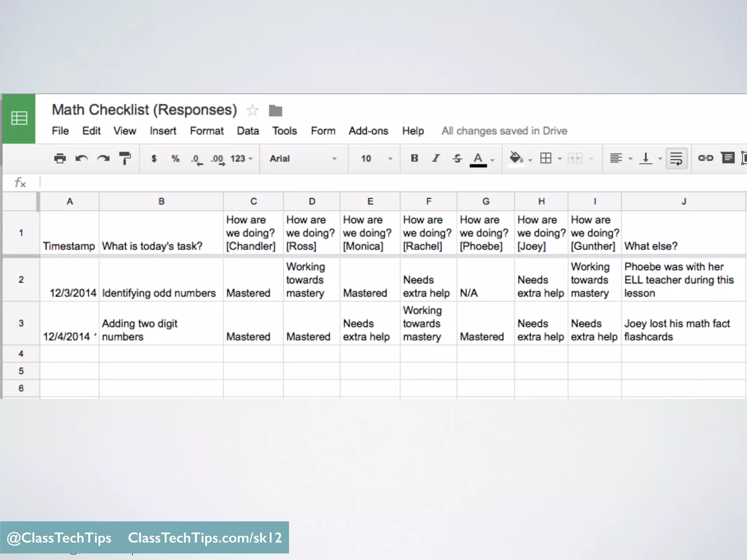
Task: Open the Form menu
Action: [323, 131]
